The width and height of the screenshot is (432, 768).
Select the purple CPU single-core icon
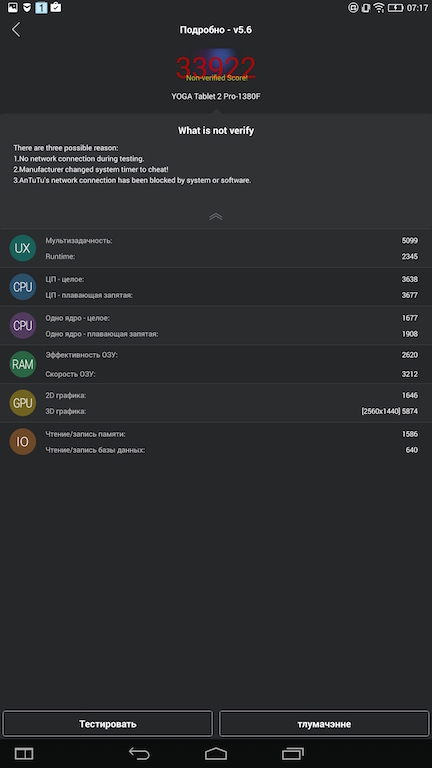[x=23, y=326]
